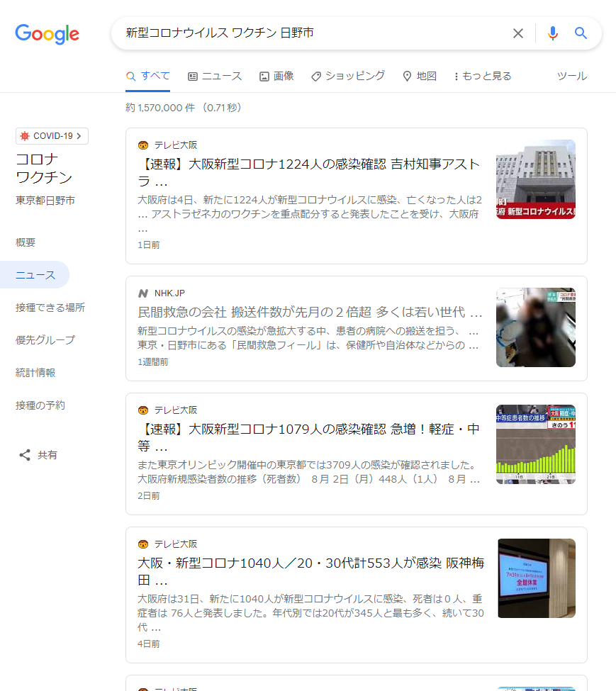
Task: Click the コロナワクチン sidebar heading
Action: point(44,169)
